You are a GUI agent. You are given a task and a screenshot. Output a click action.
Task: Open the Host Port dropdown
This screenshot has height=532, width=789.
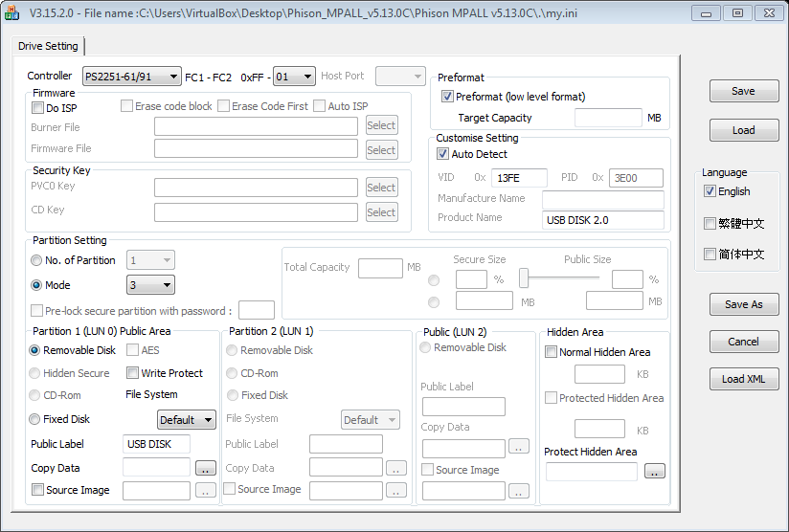point(400,77)
